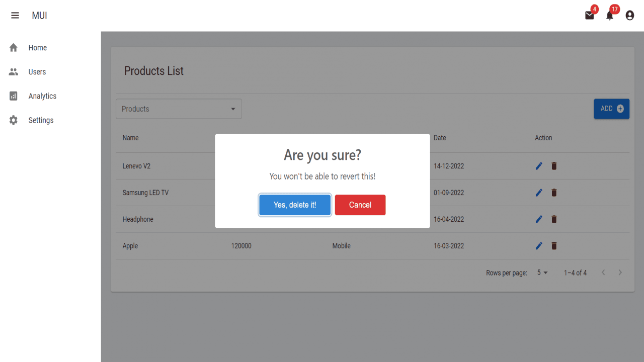
Task: Click the date 16-04-2022
Action: tap(449, 219)
